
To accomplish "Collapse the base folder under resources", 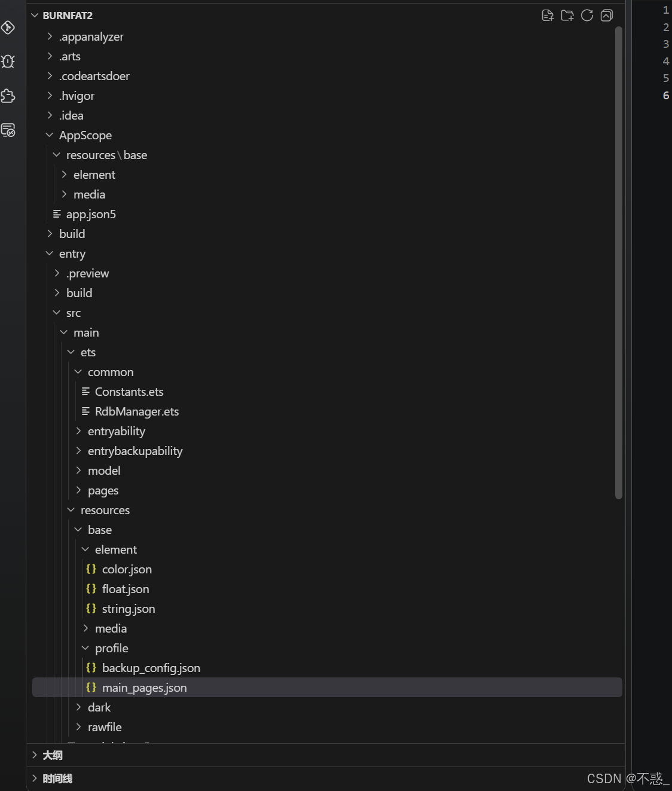I will click(78, 530).
